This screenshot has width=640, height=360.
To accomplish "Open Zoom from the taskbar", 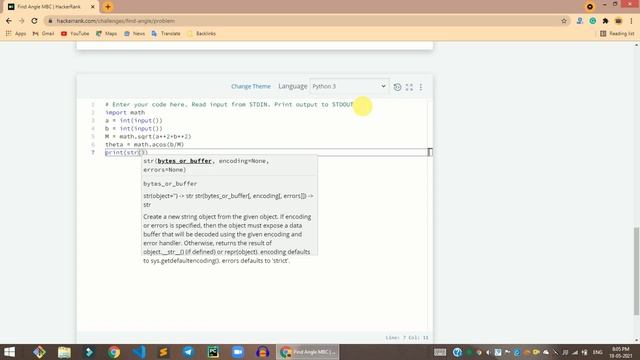I will pos(238,352).
